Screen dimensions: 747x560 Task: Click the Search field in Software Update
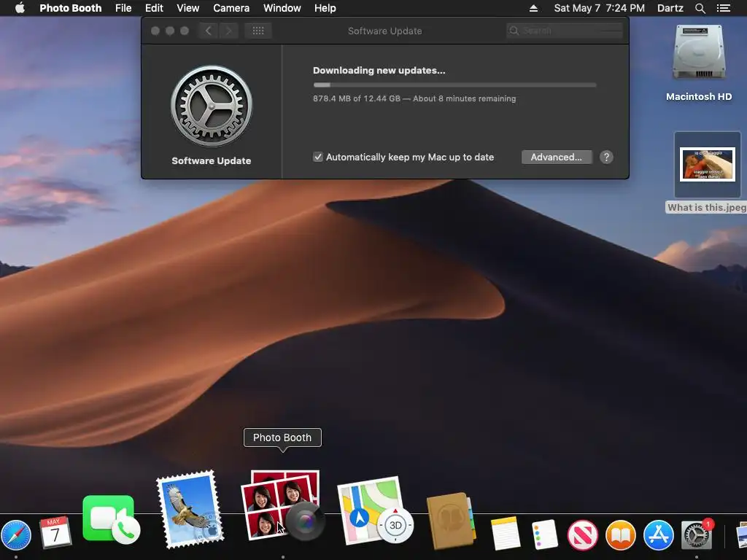coord(565,31)
